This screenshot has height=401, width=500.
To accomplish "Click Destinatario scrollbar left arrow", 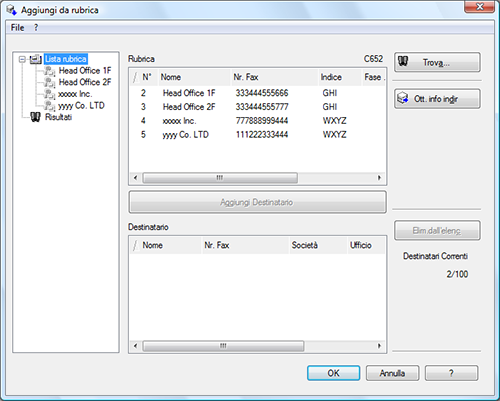I will click(x=135, y=346).
